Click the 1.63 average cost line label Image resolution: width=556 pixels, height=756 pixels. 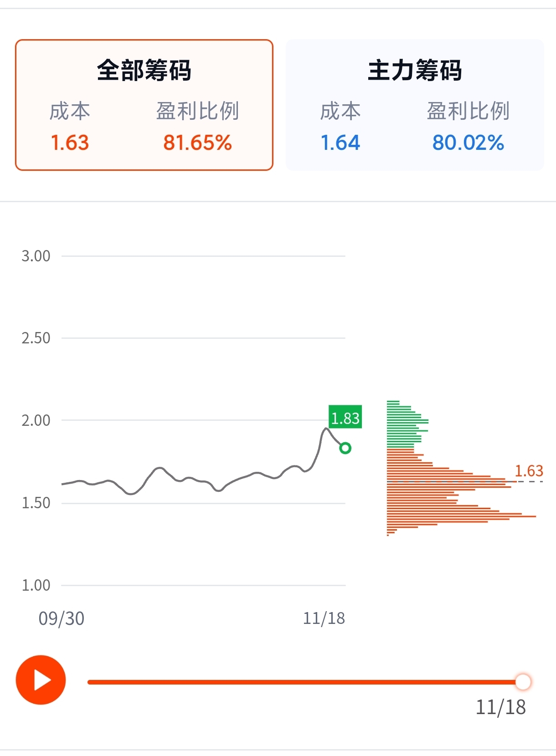(x=529, y=471)
